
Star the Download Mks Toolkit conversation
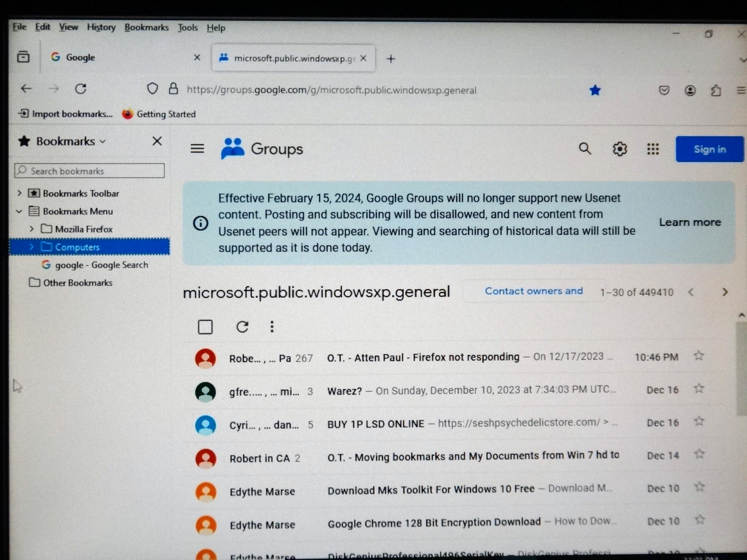pos(700,487)
